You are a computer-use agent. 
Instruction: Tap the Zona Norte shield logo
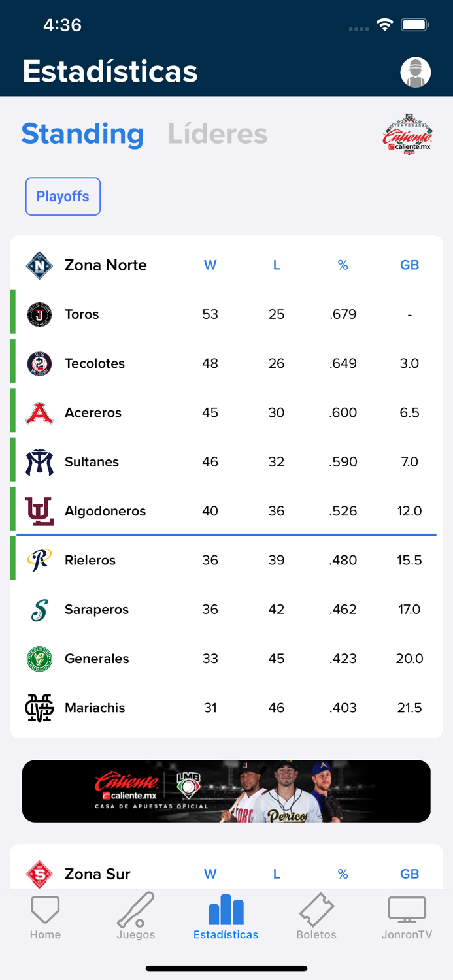(x=38, y=265)
